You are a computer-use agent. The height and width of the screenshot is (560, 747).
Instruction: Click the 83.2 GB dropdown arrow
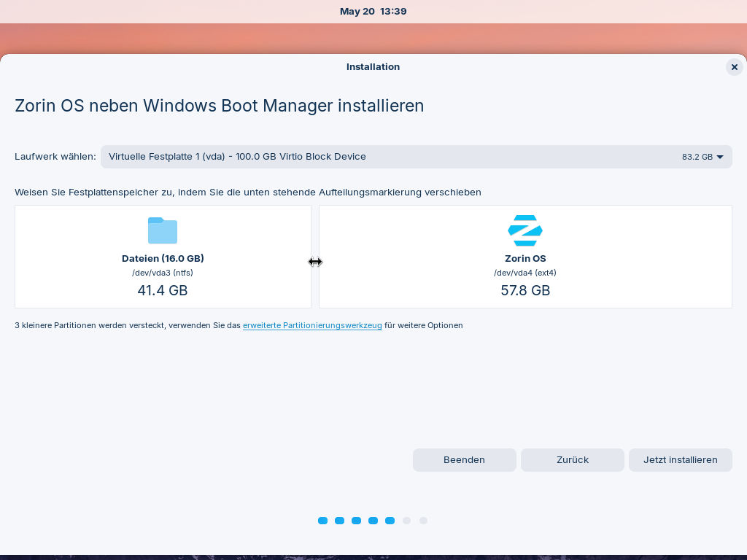[720, 157]
